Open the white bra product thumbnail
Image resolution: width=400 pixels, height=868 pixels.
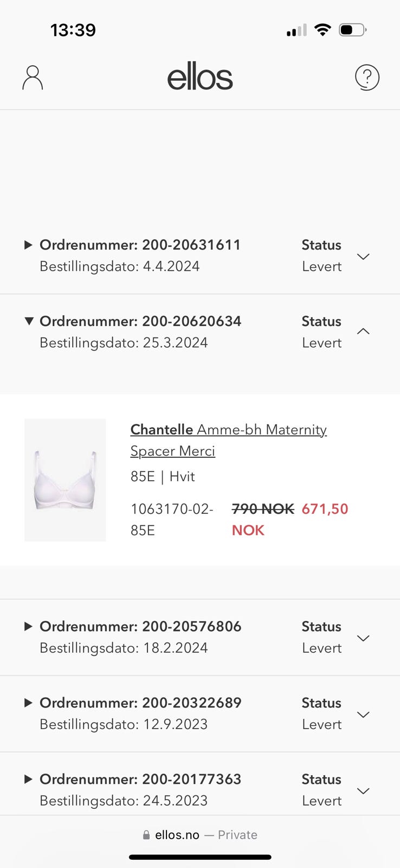click(65, 480)
